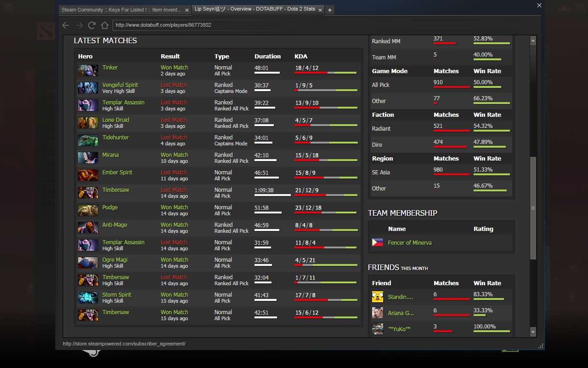The image size is (588, 368).
Task: Click the SE Asia 980 matches value
Action: coord(438,170)
